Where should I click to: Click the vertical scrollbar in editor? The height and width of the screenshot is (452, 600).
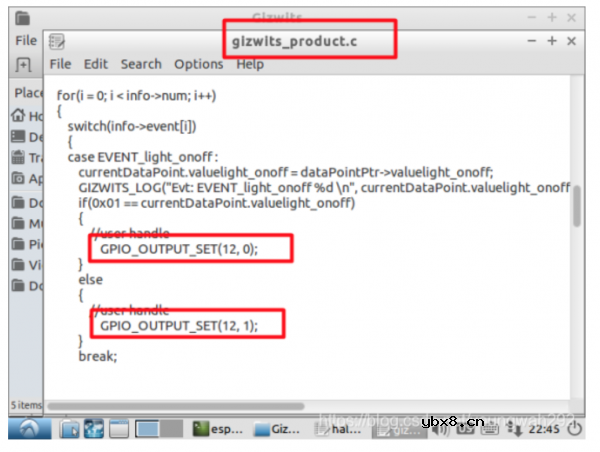[x=576, y=206]
